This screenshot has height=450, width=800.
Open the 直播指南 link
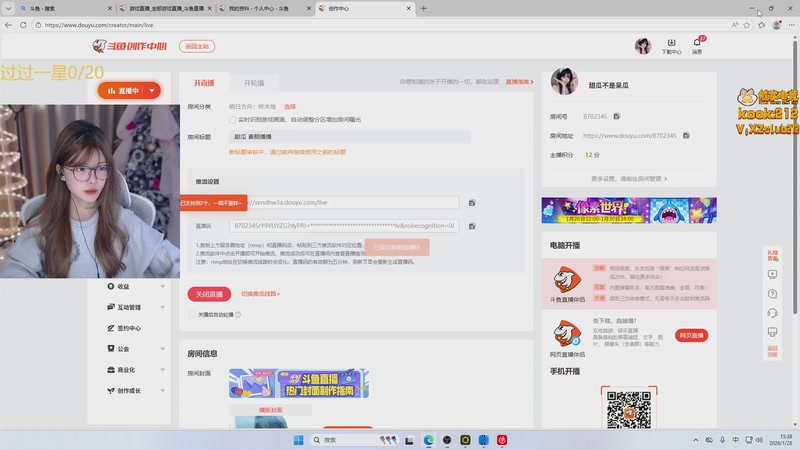click(x=519, y=82)
